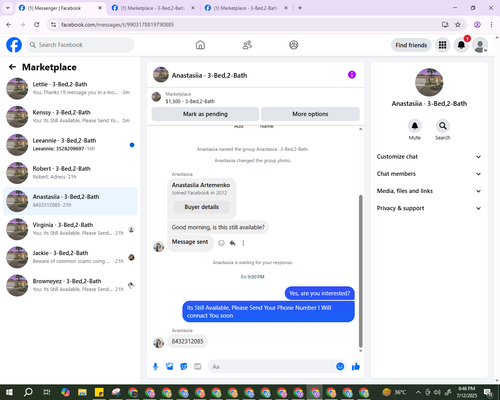
Task: Open Buyer details for Anastasiia Artemenko
Action: (202, 207)
